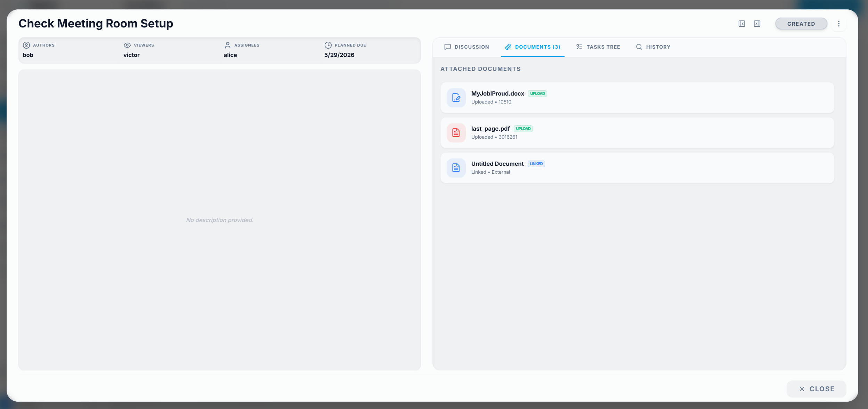Click the Check Meeting Room Setup title

click(x=96, y=24)
